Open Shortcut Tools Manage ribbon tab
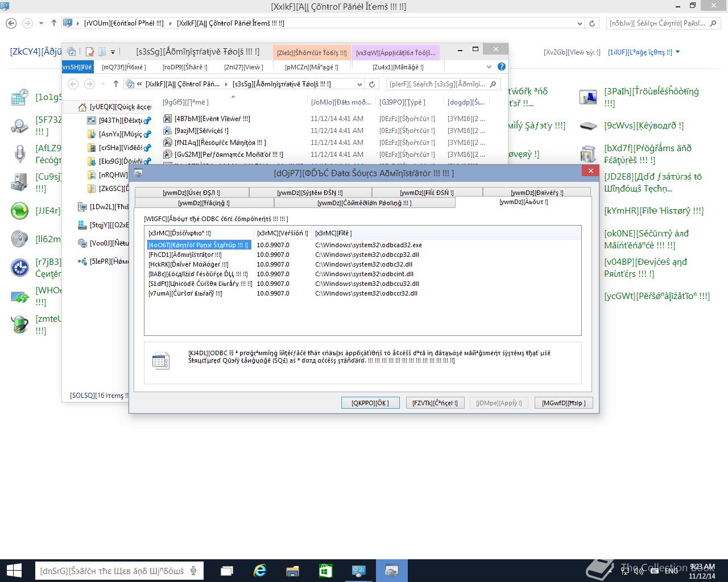 312,67
